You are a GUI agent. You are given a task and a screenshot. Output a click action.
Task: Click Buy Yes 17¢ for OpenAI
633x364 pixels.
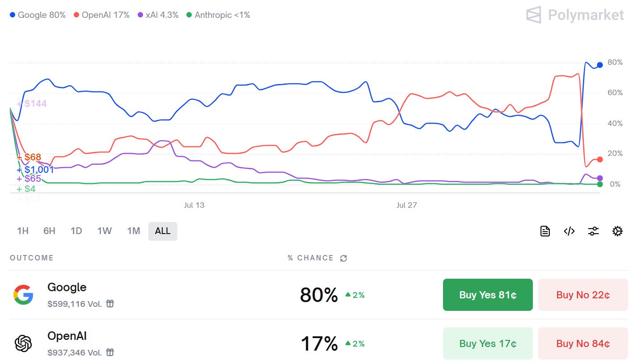488,343
